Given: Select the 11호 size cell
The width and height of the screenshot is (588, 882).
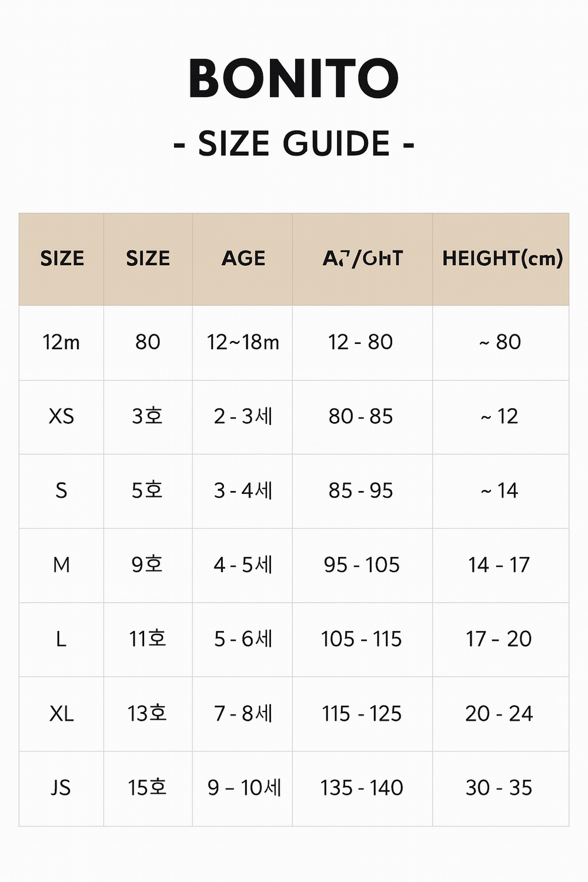Looking at the screenshot, I should click(x=148, y=639).
